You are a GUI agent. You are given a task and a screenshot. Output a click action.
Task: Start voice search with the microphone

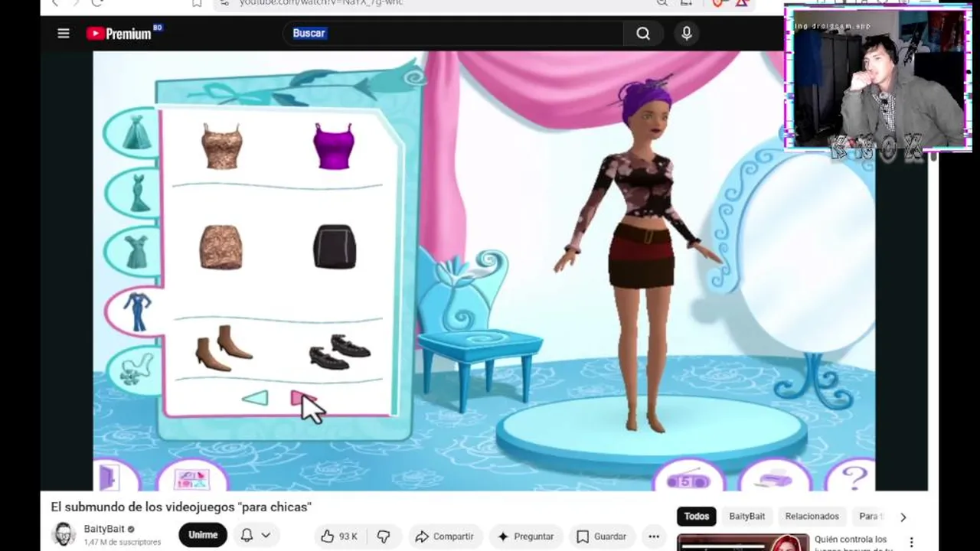coord(687,33)
